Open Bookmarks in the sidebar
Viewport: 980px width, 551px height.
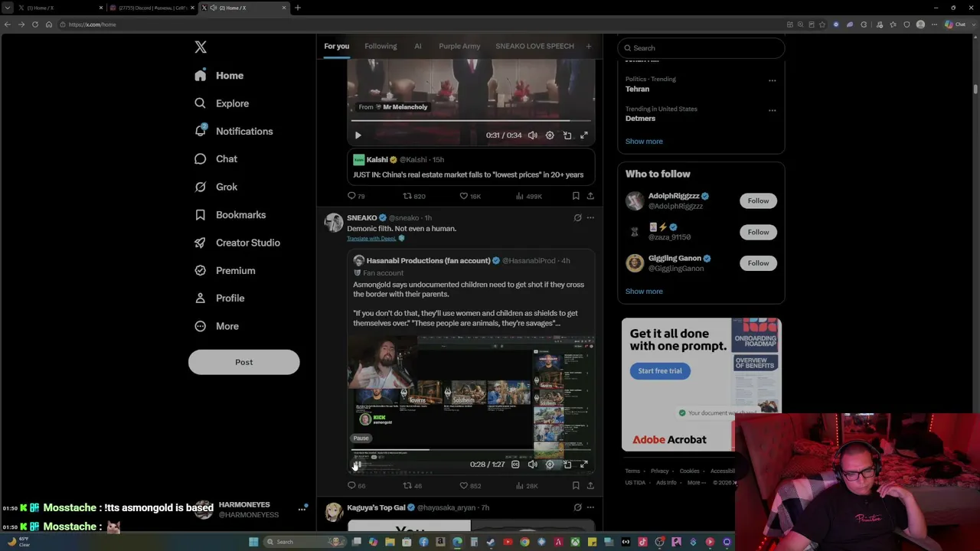[x=230, y=215]
